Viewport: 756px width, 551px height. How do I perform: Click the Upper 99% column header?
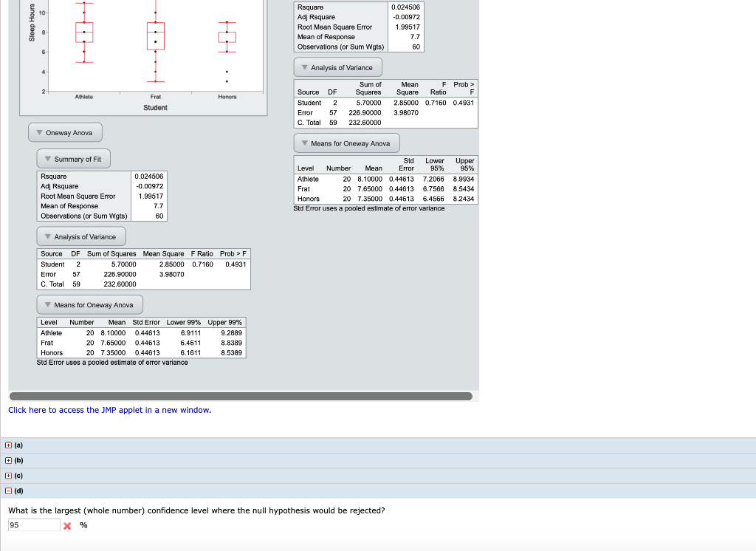pos(224,322)
